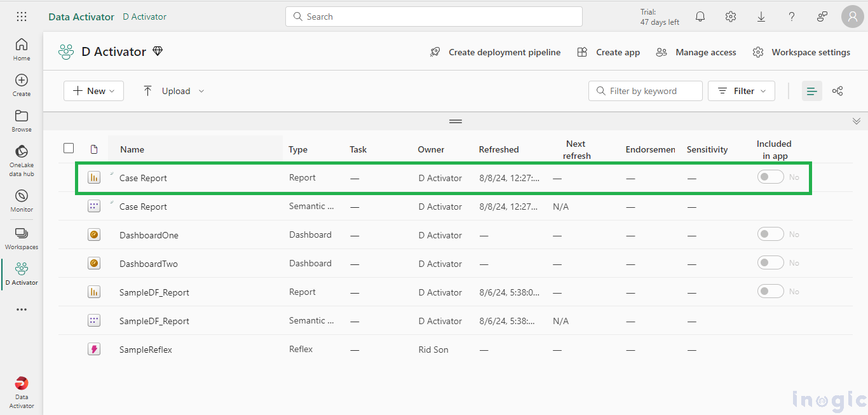Expand the New dropdown button
Image resolution: width=868 pixels, height=415 pixels.
pos(93,91)
